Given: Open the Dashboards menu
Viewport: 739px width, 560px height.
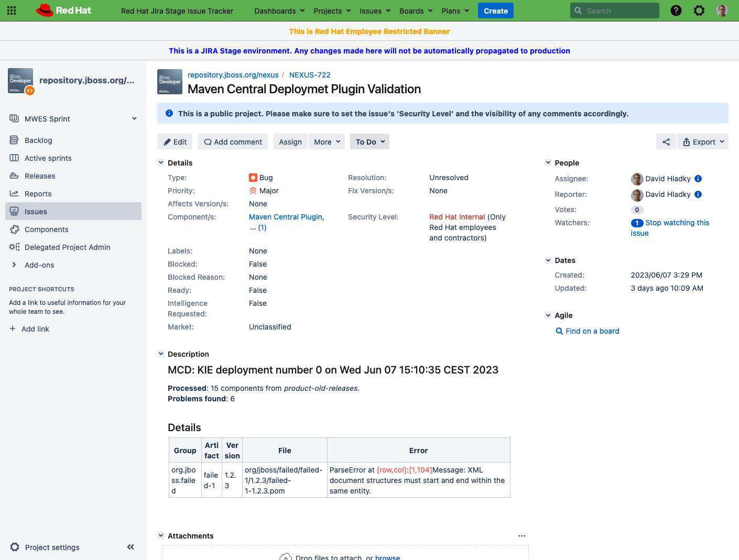Looking at the screenshot, I should click(x=279, y=10).
